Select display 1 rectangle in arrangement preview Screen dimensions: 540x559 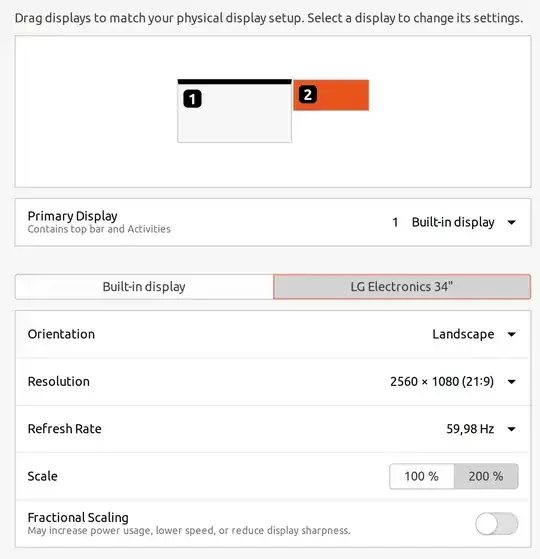(235, 111)
